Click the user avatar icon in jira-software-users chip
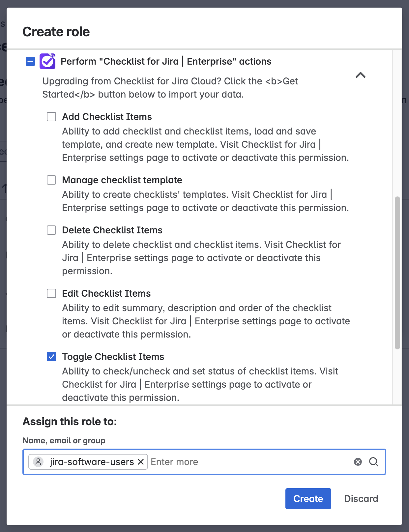 39,462
